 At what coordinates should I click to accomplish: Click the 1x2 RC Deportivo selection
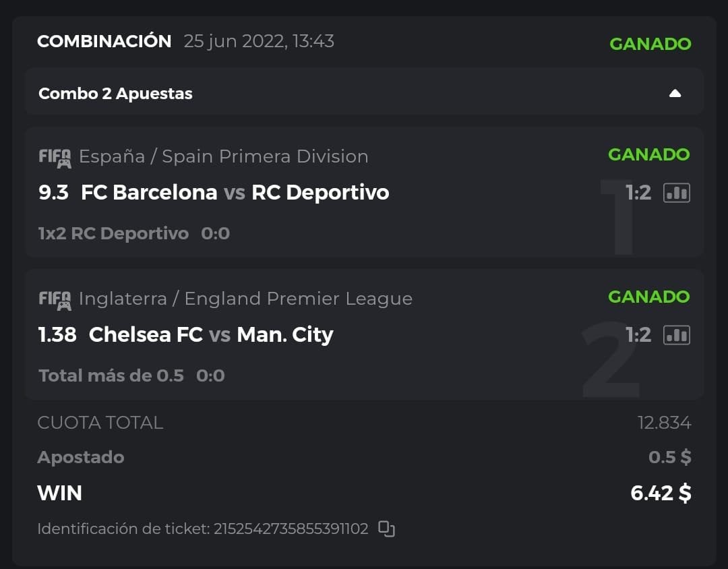pyautogui.click(x=113, y=234)
